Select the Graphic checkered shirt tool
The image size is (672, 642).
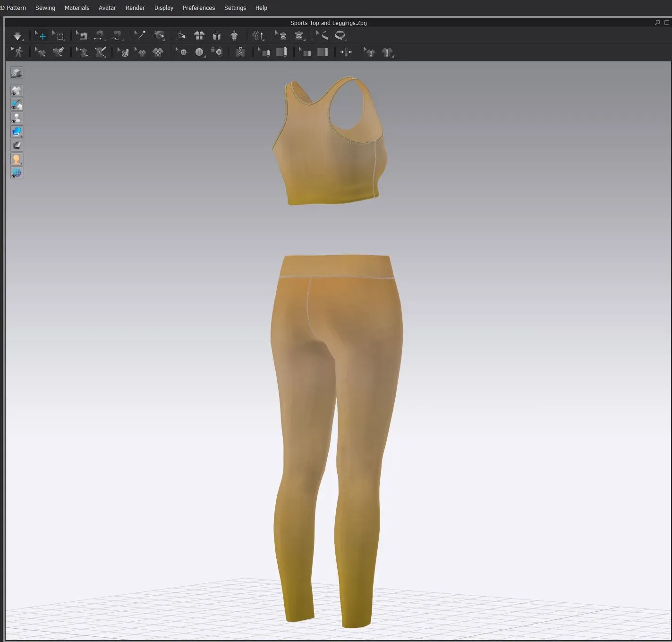coord(158,52)
